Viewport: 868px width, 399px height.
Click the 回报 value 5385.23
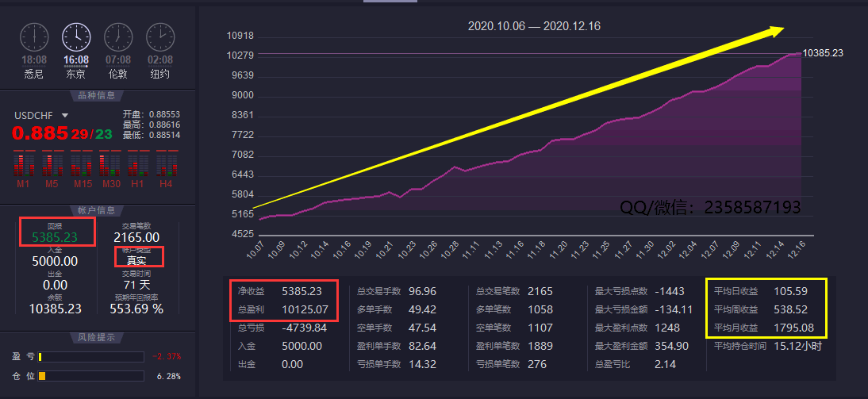pyautogui.click(x=55, y=238)
